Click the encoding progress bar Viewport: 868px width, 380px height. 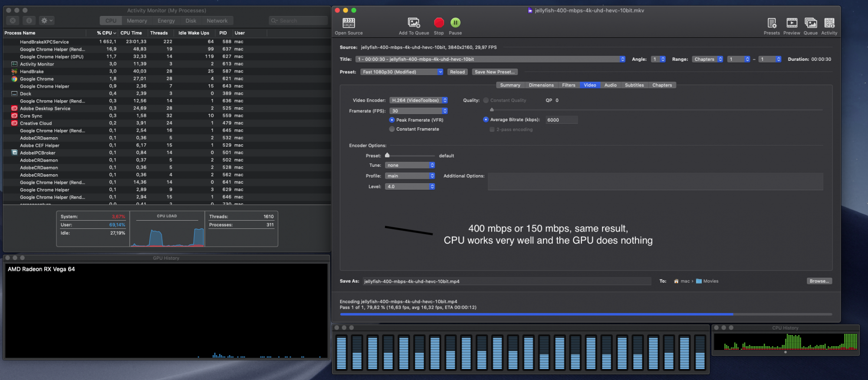(586, 314)
